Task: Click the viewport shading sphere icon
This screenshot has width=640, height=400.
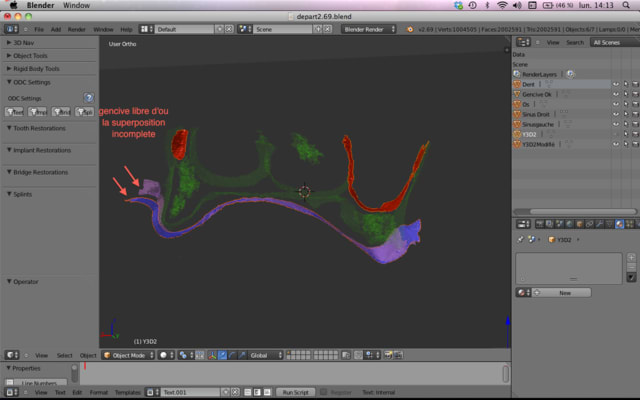Action: (x=163, y=355)
